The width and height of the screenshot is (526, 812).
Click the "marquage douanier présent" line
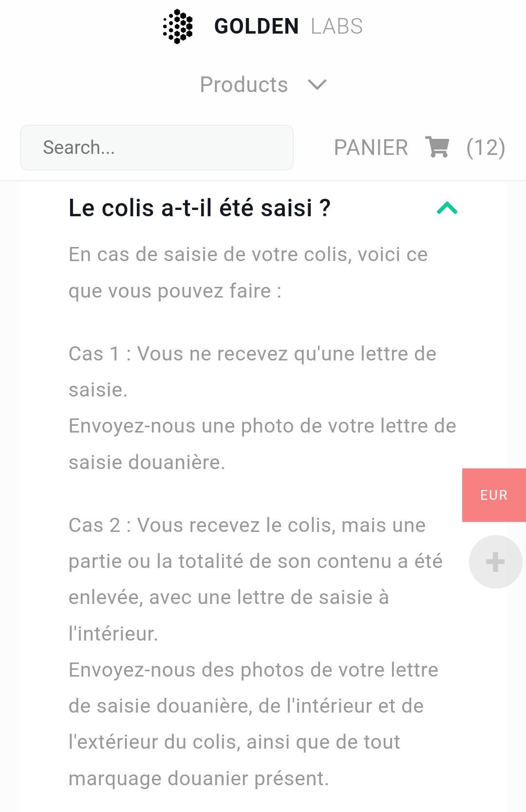pos(199,778)
